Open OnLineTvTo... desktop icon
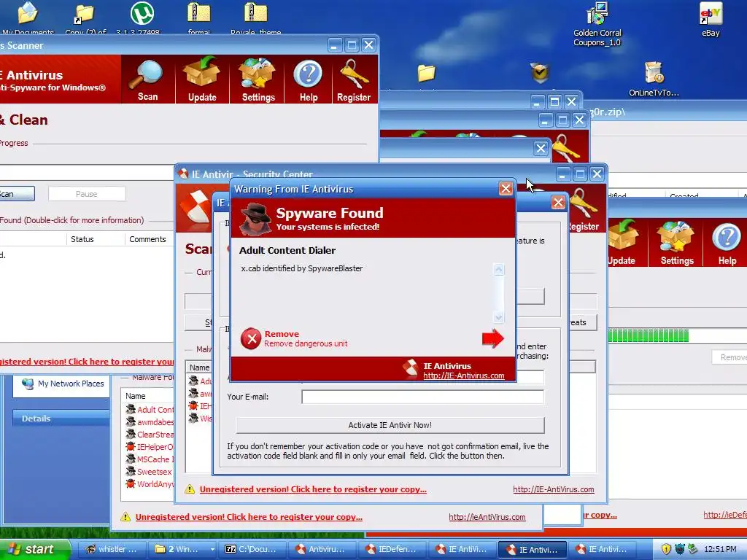 coord(654,79)
